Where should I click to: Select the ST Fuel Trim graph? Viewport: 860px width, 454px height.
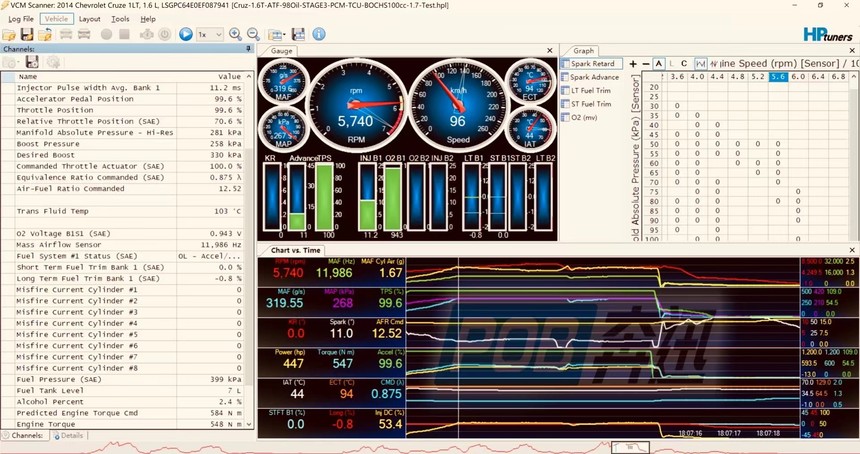[586, 104]
